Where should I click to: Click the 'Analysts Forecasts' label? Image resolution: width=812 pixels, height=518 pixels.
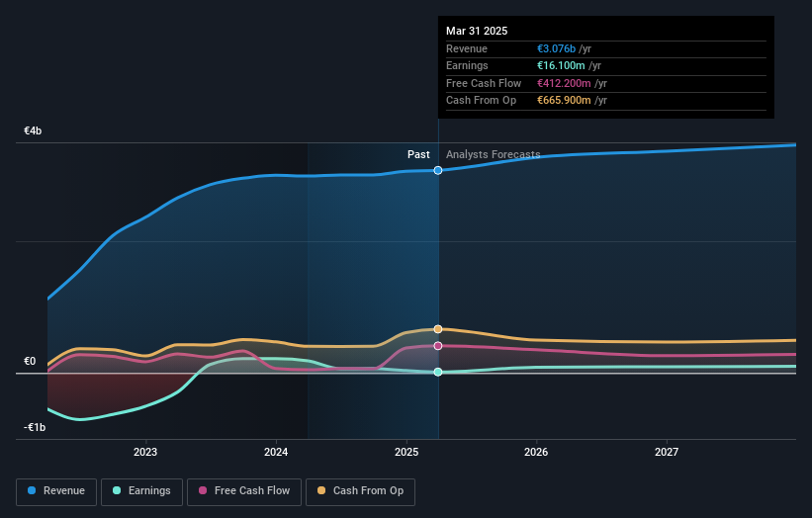point(493,154)
